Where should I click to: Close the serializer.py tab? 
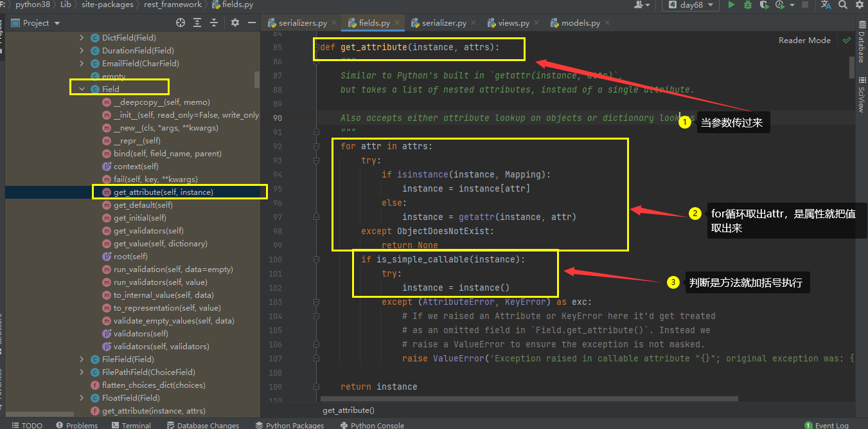click(x=474, y=23)
